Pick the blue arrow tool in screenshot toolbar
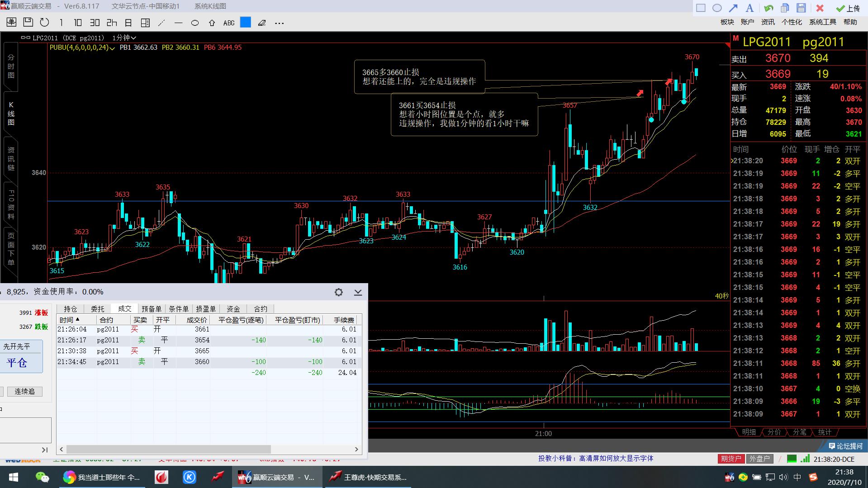 point(733,8)
